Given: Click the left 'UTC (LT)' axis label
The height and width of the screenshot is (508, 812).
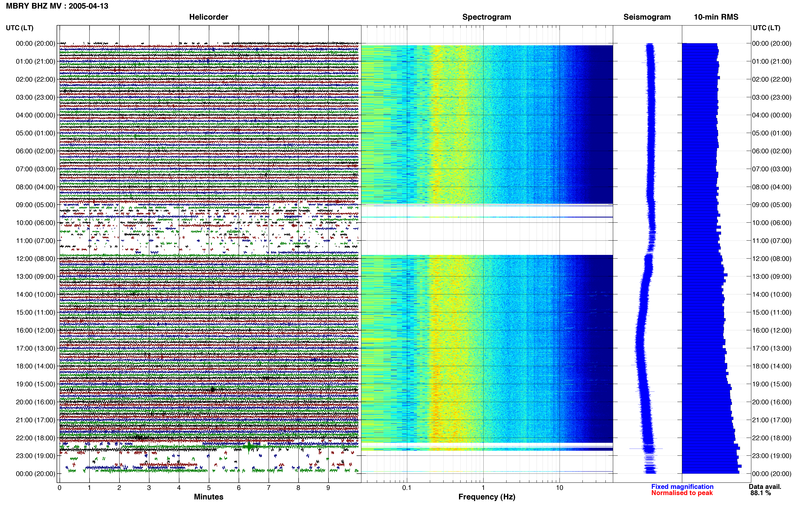Looking at the screenshot, I should point(20,28).
